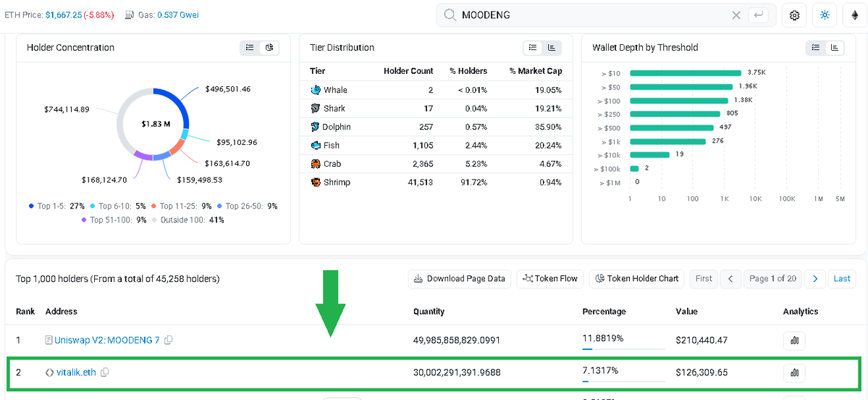Click the Download Page Data button

point(460,279)
